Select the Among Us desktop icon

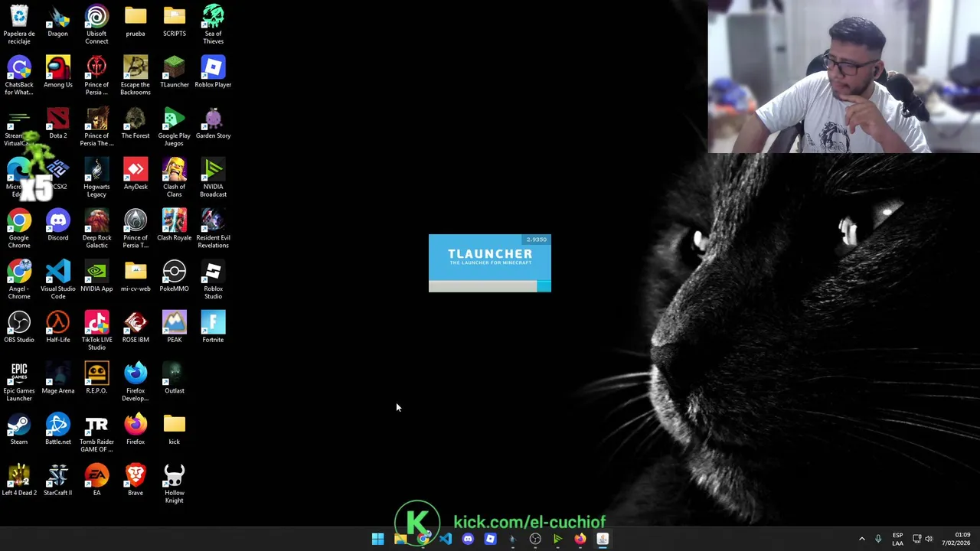[57, 73]
